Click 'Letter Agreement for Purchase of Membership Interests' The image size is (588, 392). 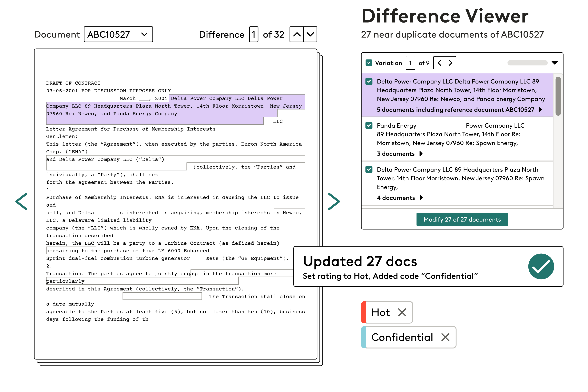click(131, 129)
